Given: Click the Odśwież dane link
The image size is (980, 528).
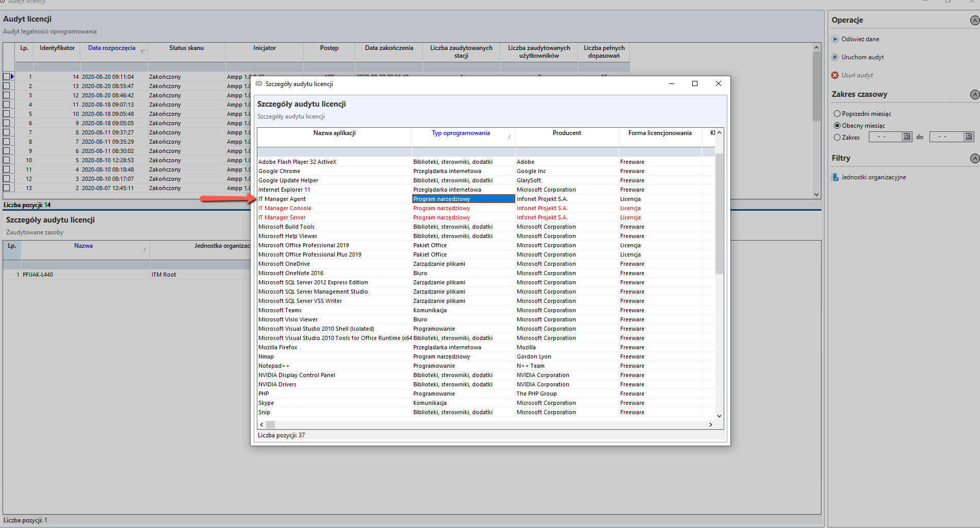Looking at the screenshot, I should pyautogui.click(x=860, y=39).
